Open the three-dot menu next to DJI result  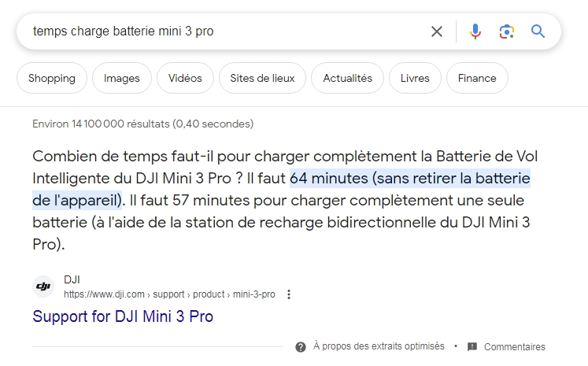(289, 294)
